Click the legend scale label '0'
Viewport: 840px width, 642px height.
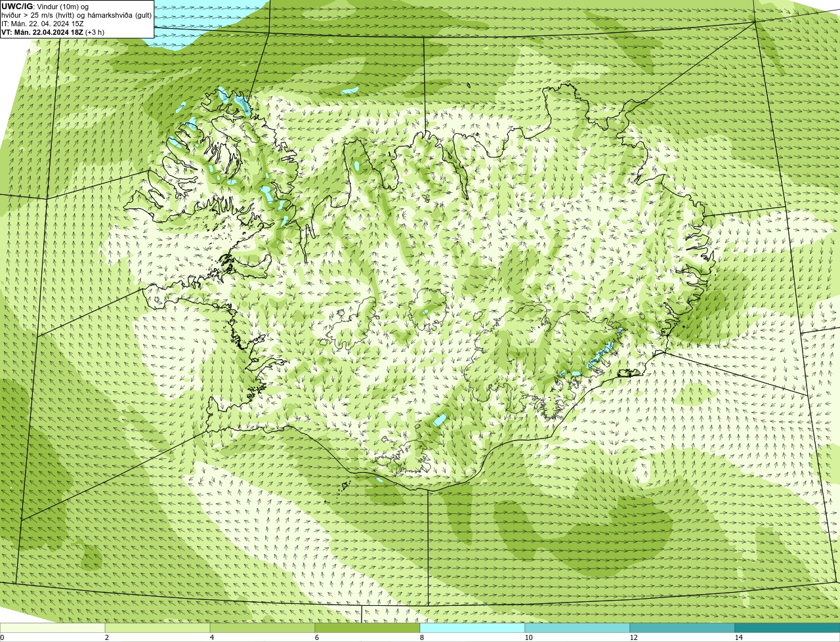[x=2, y=637]
